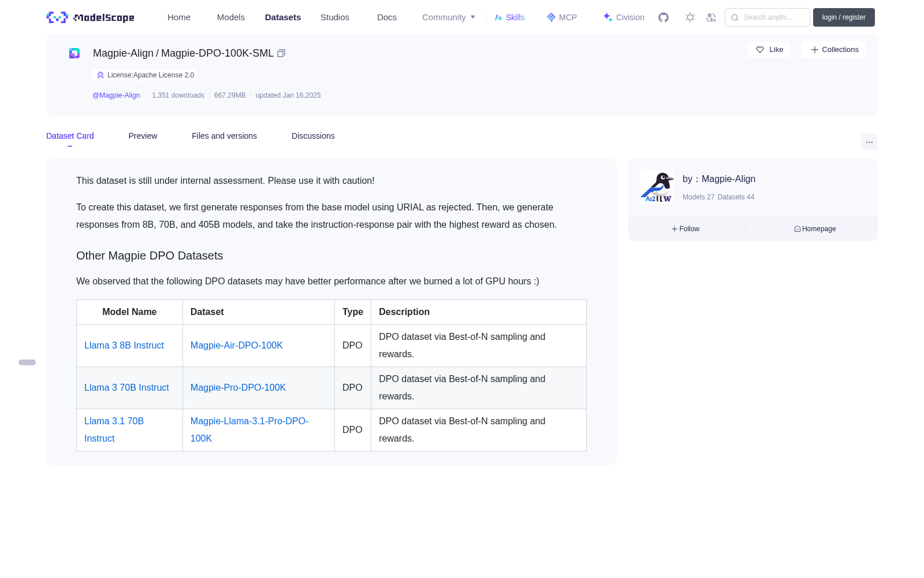Viewport: 924px width, 578px height.
Task: Open the Magpie-Pro-DPO-100K dataset link
Action: [238, 388]
